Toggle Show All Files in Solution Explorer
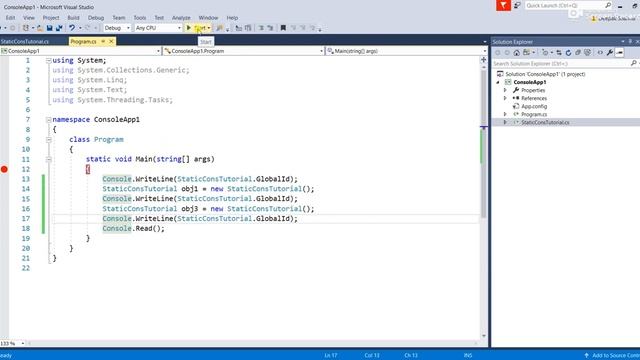The image size is (640, 360). (587, 53)
